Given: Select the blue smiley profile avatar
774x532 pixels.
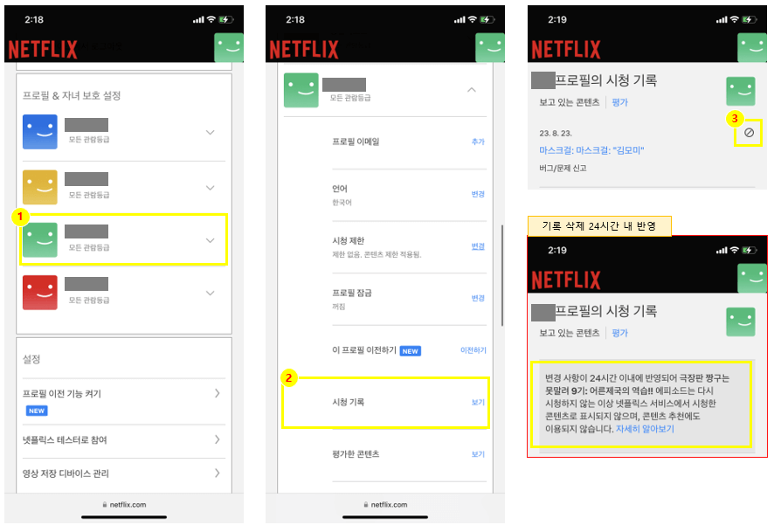Looking at the screenshot, I should click(x=40, y=132).
